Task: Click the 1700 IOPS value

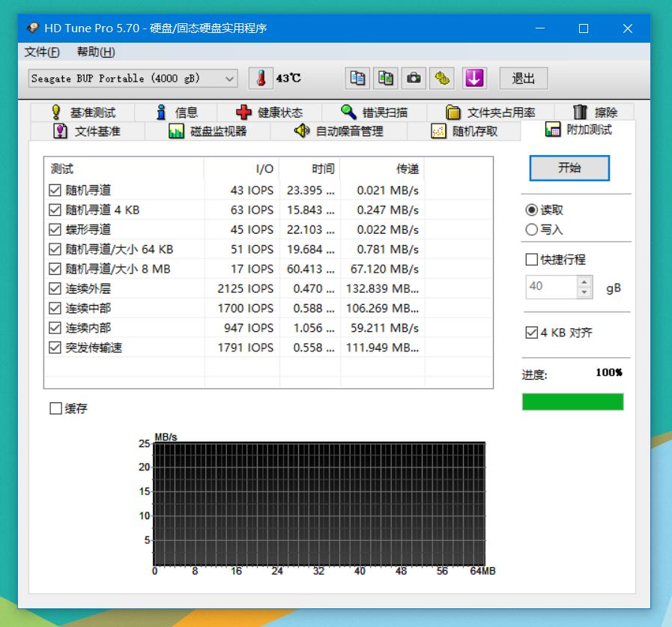Action: pos(246,308)
